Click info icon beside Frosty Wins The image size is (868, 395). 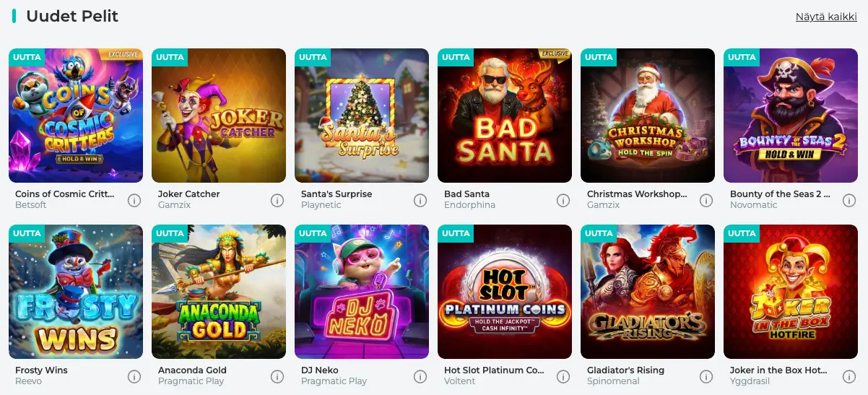[x=134, y=376]
